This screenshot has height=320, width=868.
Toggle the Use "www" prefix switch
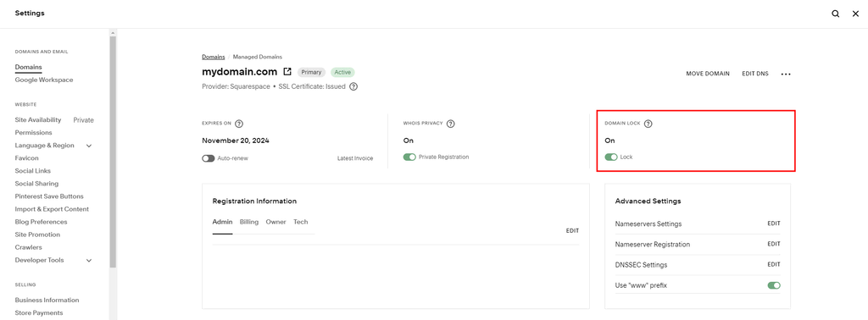[x=774, y=285]
